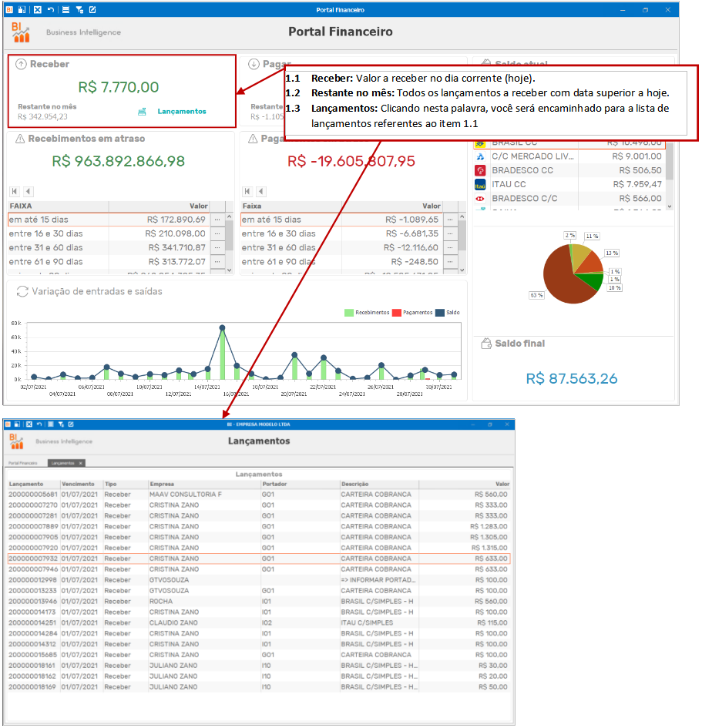
Task: Click the chart peak data point near 14/07/2021
Action: [x=222, y=327]
